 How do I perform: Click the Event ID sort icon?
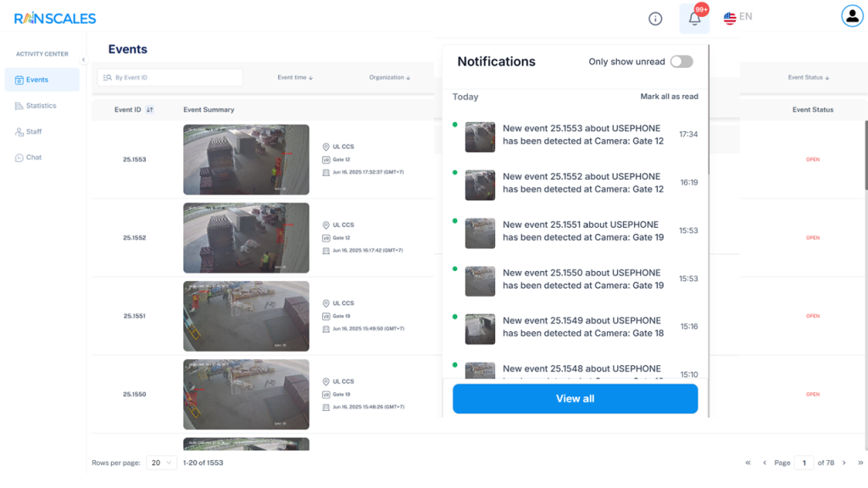click(x=150, y=109)
